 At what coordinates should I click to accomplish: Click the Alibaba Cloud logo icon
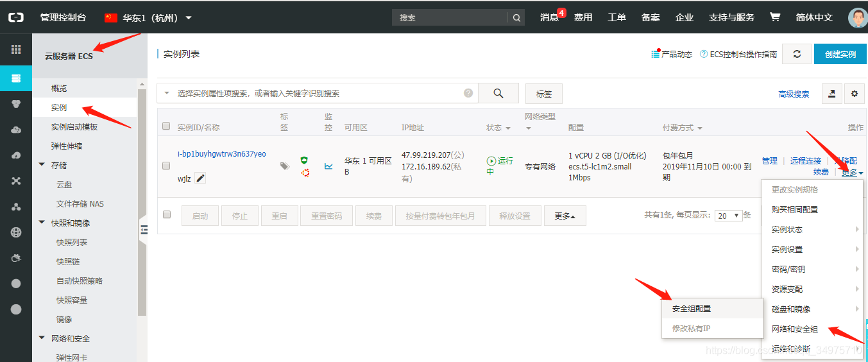coord(16,17)
